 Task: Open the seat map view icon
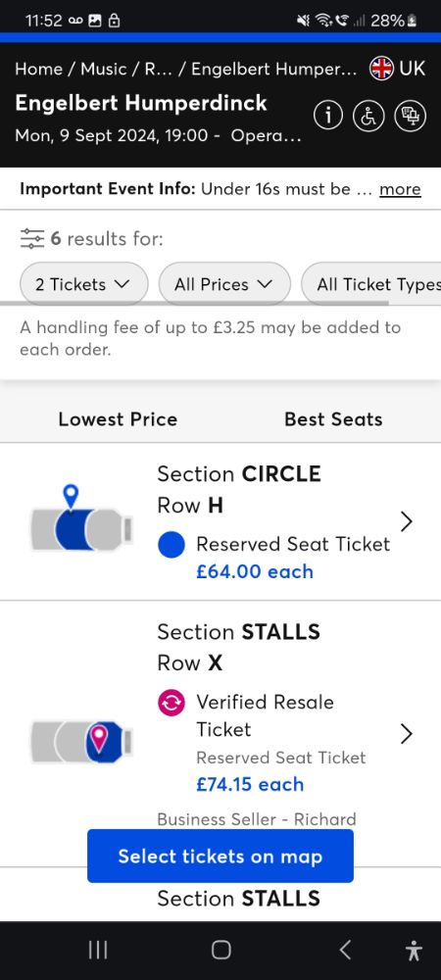pos(411,116)
